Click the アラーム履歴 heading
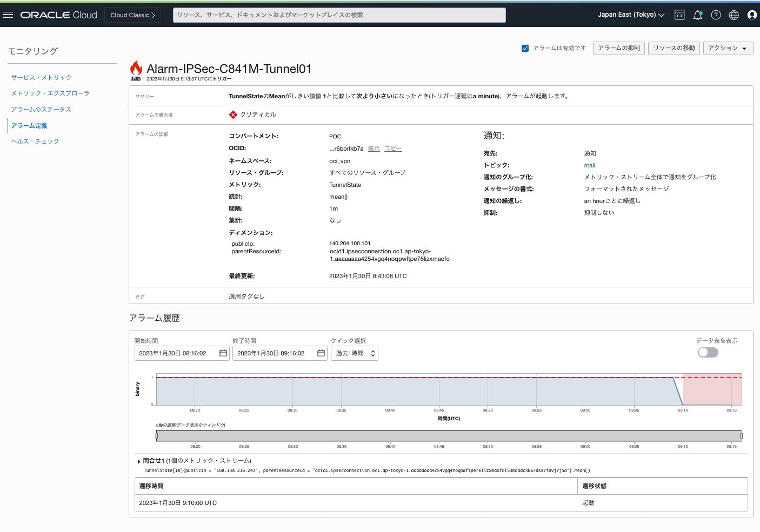 154,318
